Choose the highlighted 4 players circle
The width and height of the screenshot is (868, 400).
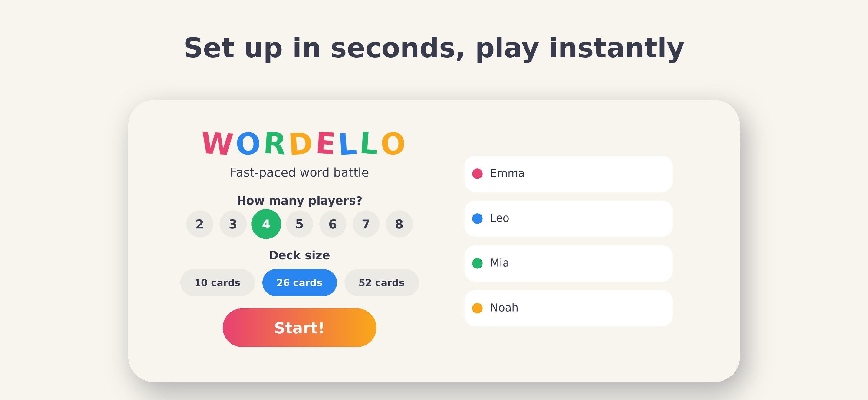(x=266, y=224)
